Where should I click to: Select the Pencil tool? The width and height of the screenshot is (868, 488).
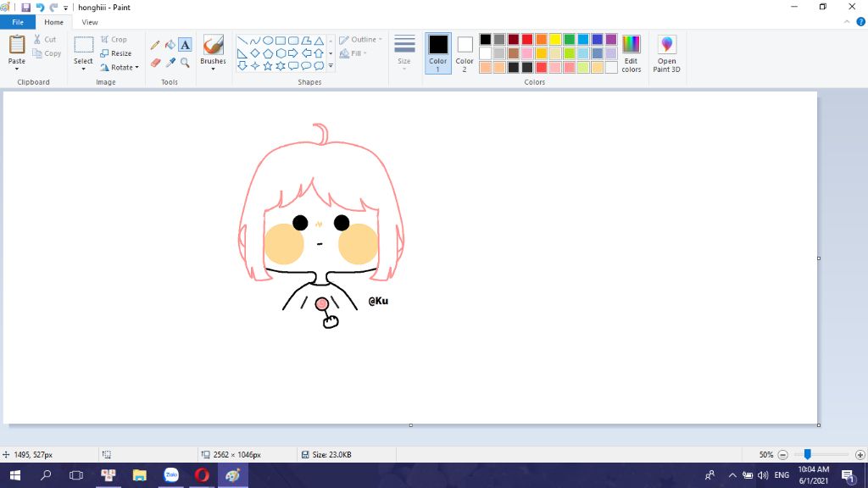click(155, 45)
